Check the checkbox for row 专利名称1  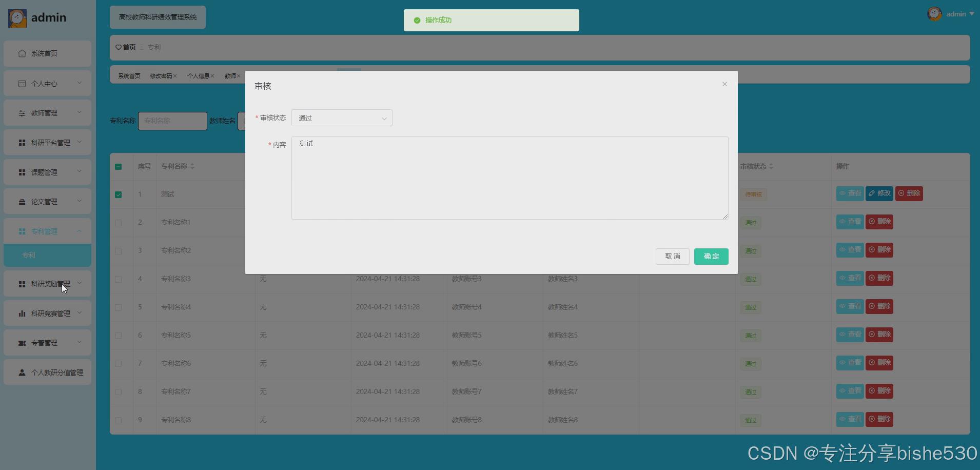119,223
